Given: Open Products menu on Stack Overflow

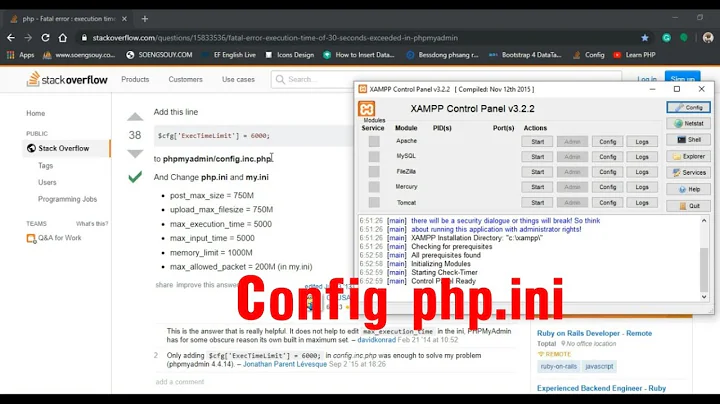Looking at the screenshot, I should pyautogui.click(x=135, y=79).
